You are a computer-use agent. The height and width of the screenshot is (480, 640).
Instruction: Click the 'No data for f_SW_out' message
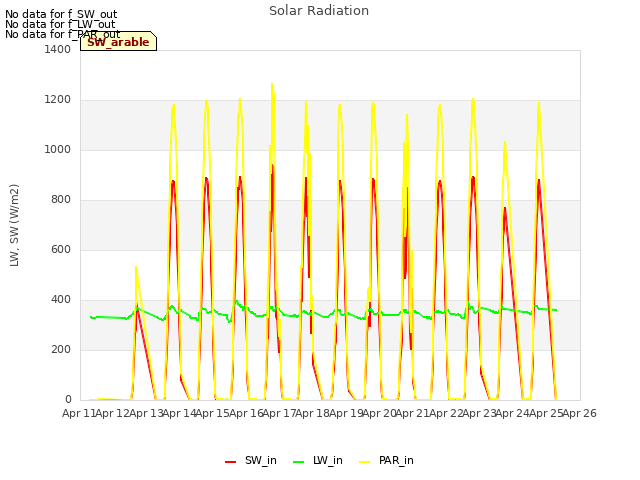point(61,14)
